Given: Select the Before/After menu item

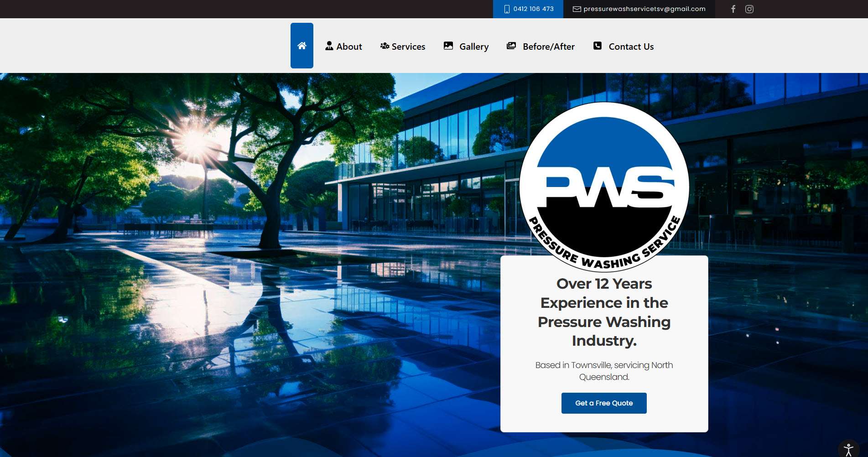Looking at the screenshot, I should point(548,47).
